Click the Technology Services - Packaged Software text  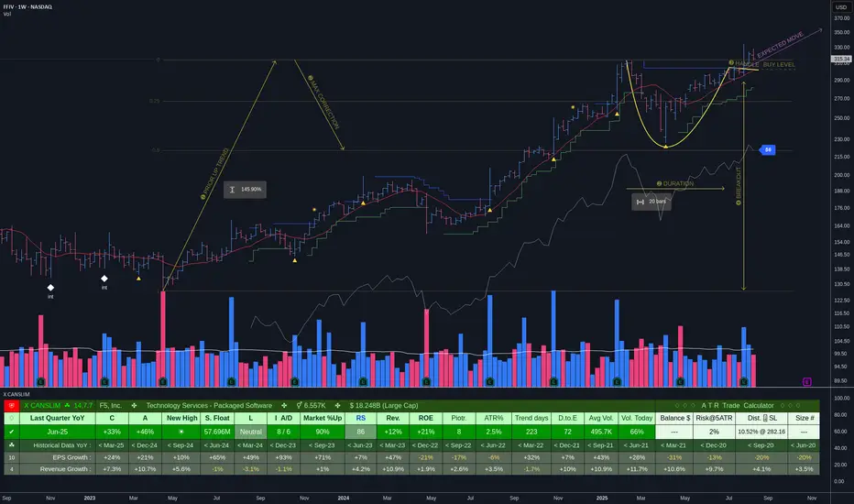pyautogui.click(x=209, y=406)
